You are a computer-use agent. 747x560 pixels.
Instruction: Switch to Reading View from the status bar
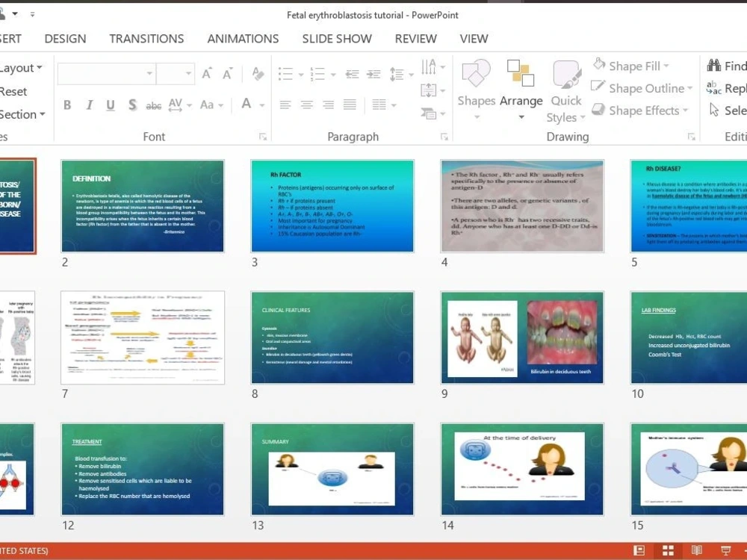coord(696,550)
